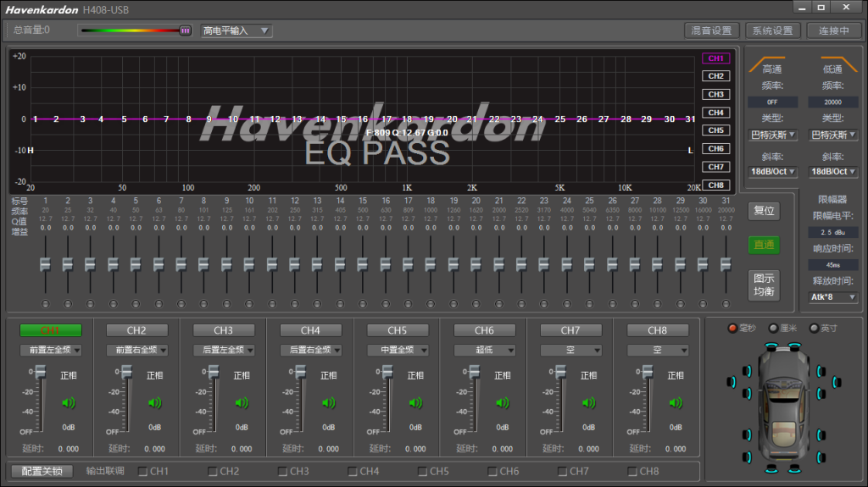The image size is (868, 487).
Task: Select CH5 tab beside the EQ graph
Action: [x=715, y=130]
